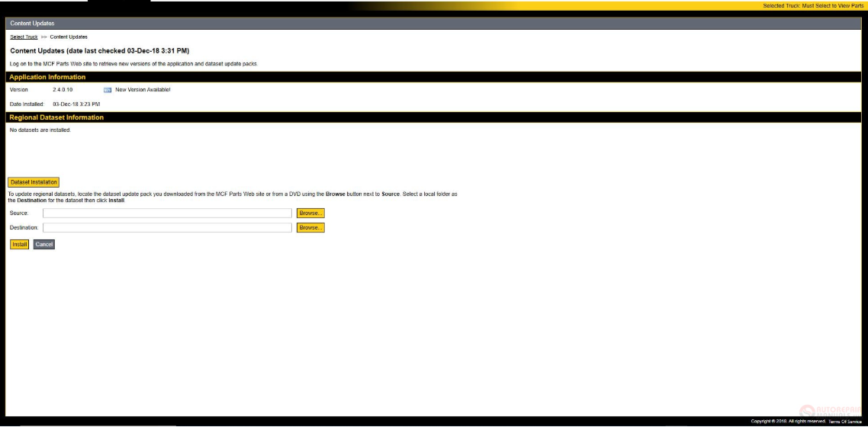Image resolution: width=868 pixels, height=427 pixels.
Task: Click the Copyright 2018 footer text
Action: [x=788, y=422]
